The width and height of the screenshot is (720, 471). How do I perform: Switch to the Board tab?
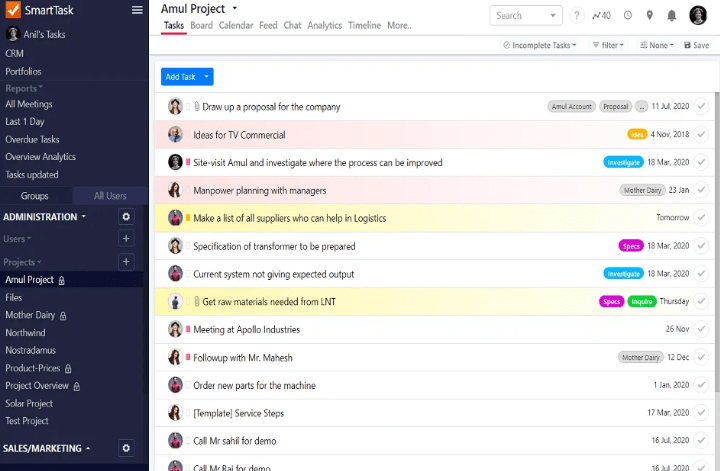click(201, 25)
